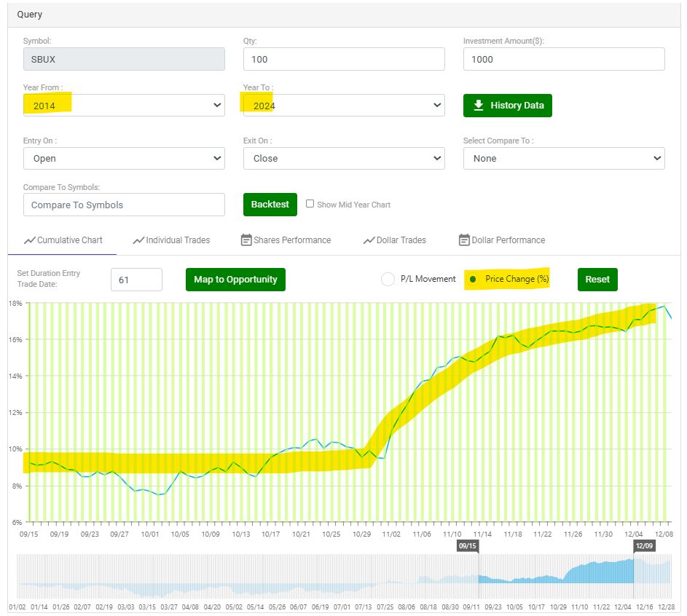687x616 pixels.
Task: Click the 6% y-axis label
Action: [17, 522]
